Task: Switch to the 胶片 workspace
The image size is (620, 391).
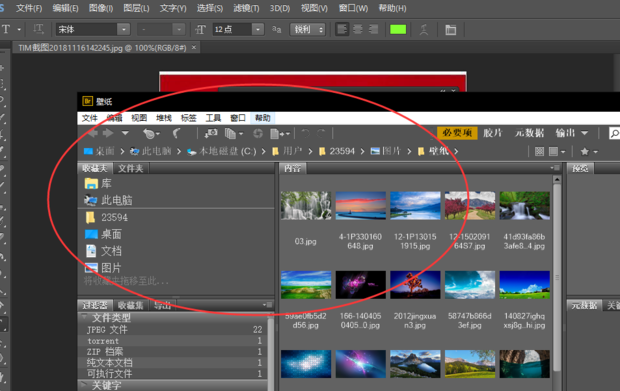Action: click(x=493, y=133)
